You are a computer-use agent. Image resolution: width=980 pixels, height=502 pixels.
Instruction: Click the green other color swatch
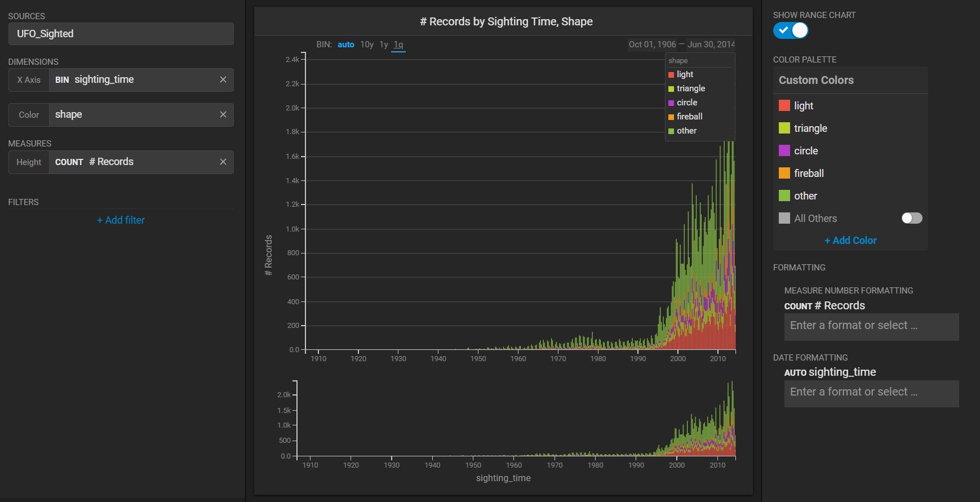click(x=784, y=196)
